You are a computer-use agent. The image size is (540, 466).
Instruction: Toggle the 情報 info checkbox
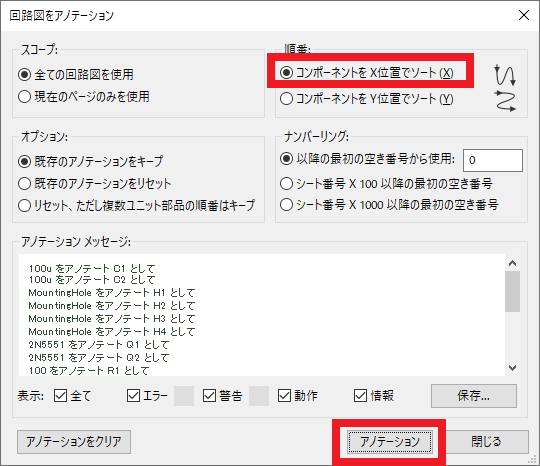[374, 396]
